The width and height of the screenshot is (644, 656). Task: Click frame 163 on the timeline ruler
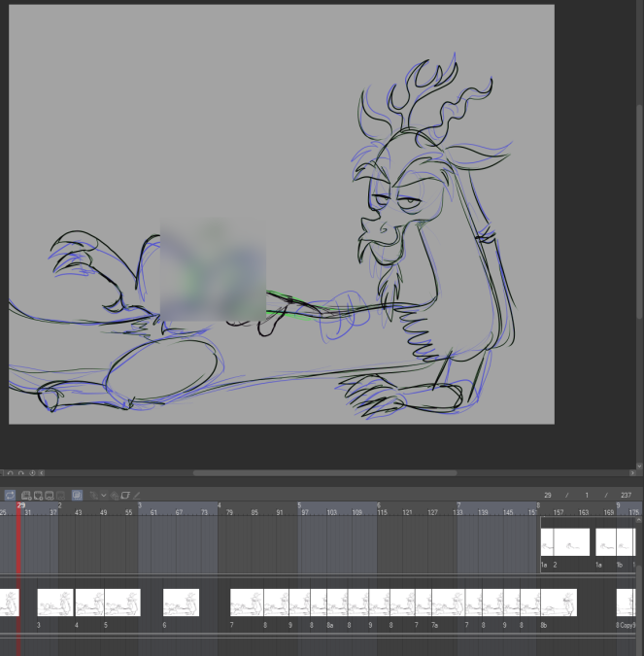coord(584,512)
